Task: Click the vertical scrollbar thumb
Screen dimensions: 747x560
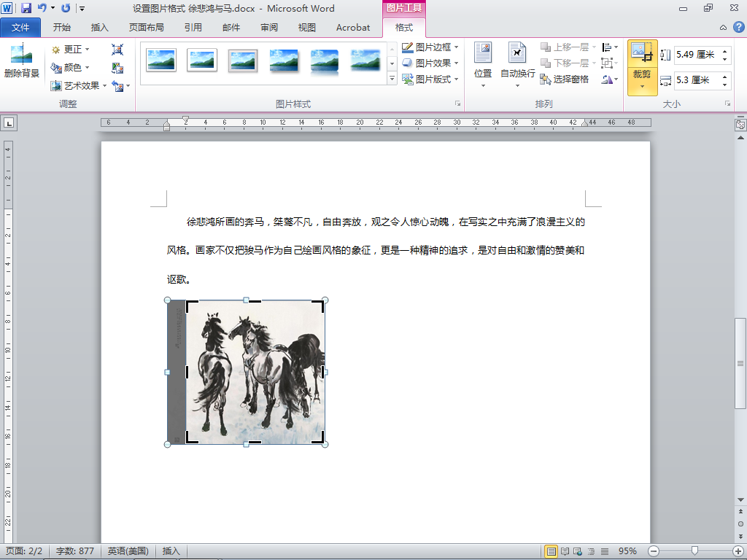Action: point(740,363)
